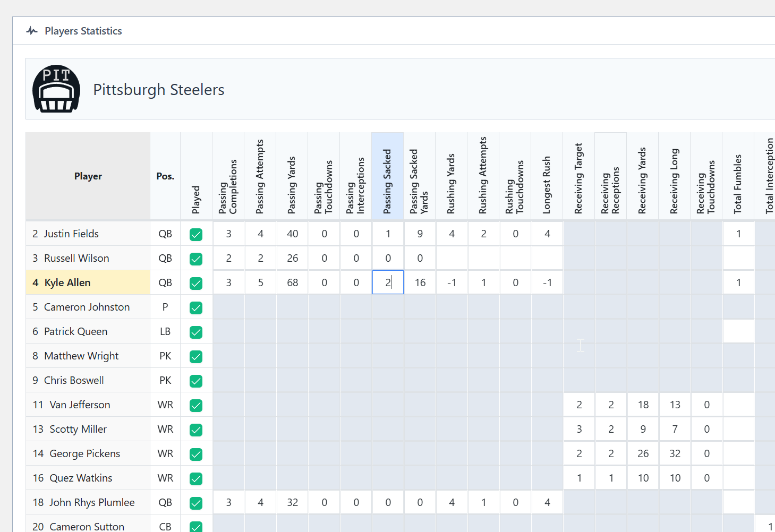Image resolution: width=775 pixels, height=532 pixels.
Task: Toggle Played for John Rhys Plumlee
Action: [196, 503]
